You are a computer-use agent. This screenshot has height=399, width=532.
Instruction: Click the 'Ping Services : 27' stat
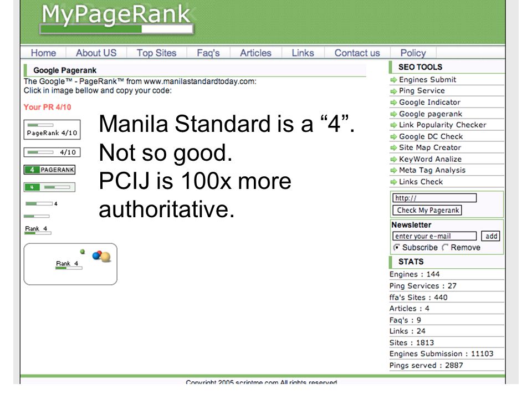(423, 286)
